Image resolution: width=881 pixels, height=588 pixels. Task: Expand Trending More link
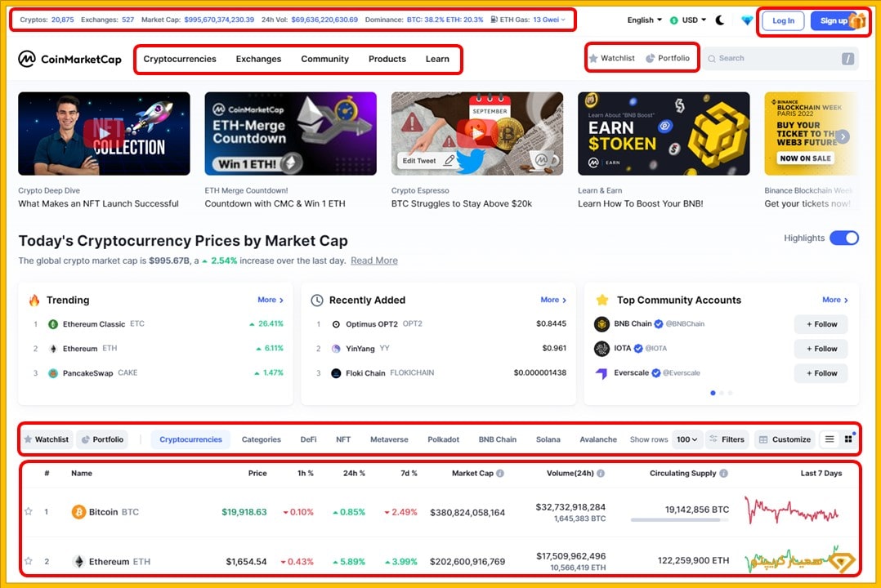(x=271, y=300)
